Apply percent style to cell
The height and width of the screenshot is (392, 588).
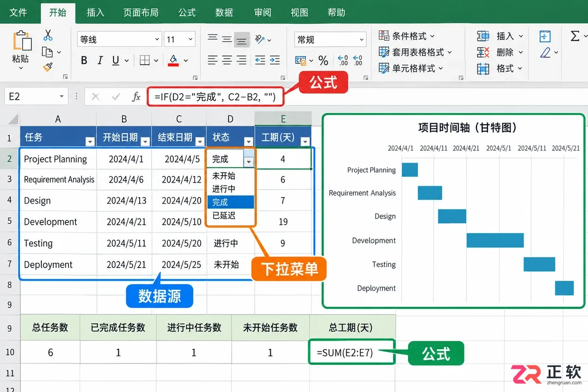[323, 60]
